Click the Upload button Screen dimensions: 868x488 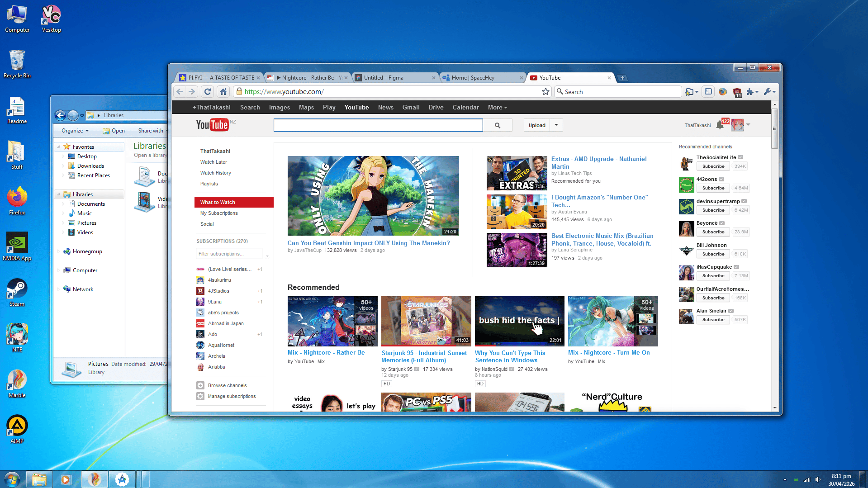pyautogui.click(x=537, y=125)
